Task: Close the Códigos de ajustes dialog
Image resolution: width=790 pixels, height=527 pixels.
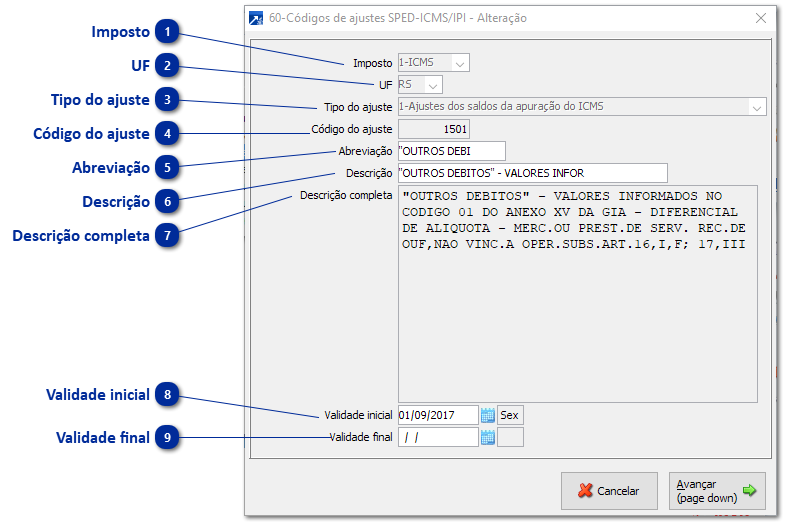Action: (x=761, y=18)
